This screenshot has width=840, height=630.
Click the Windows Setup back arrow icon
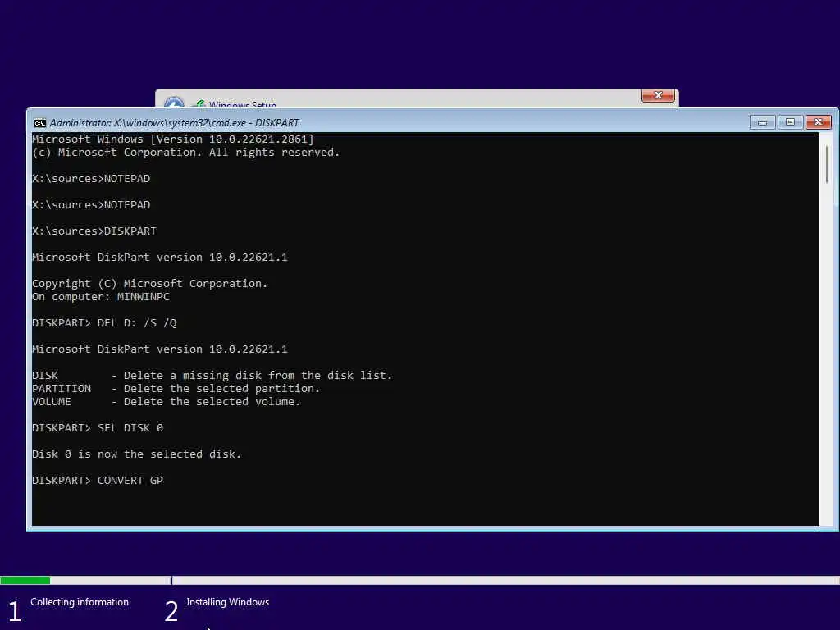pyautogui.click(x=174, y=103)
